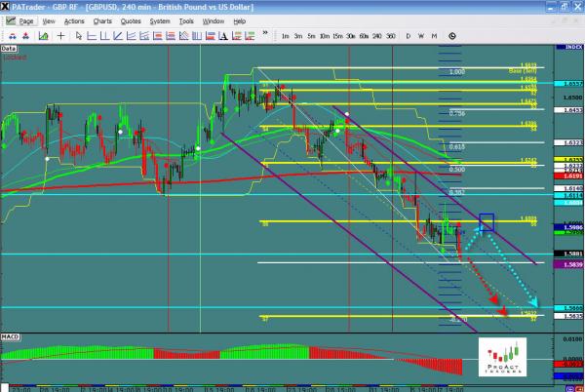Open the Tools menu

[x=186, y=20]
